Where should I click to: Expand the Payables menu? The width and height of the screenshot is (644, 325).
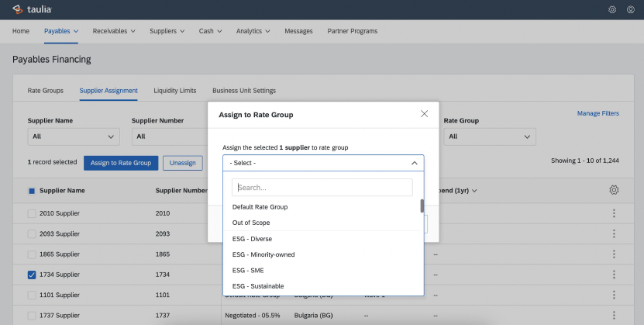click(61, 31)
